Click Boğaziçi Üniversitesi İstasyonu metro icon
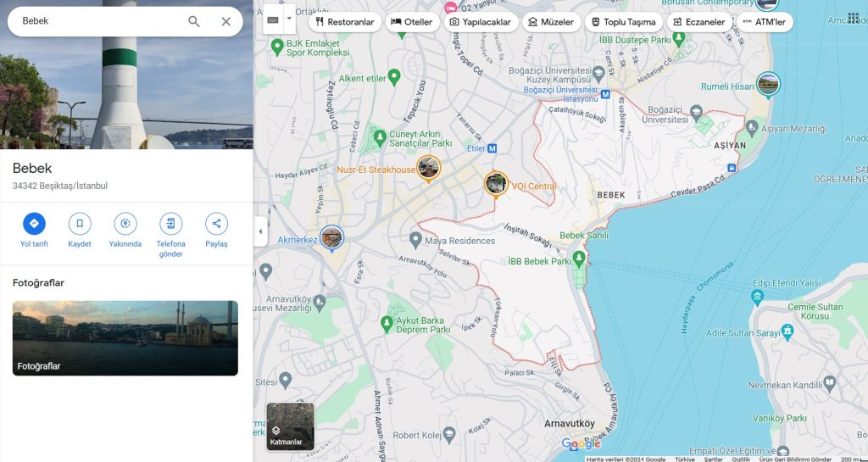This screenshot has width=868, height=462. 605,95
